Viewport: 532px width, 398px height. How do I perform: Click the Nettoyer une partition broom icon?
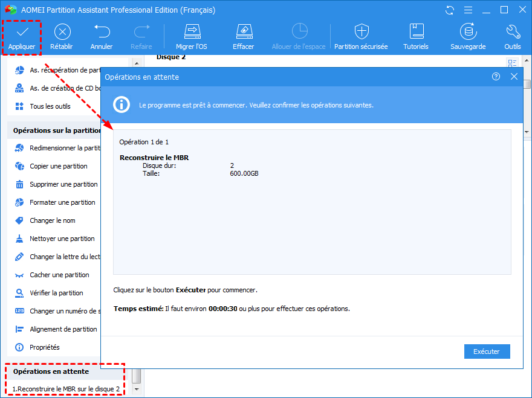(19, 239)
